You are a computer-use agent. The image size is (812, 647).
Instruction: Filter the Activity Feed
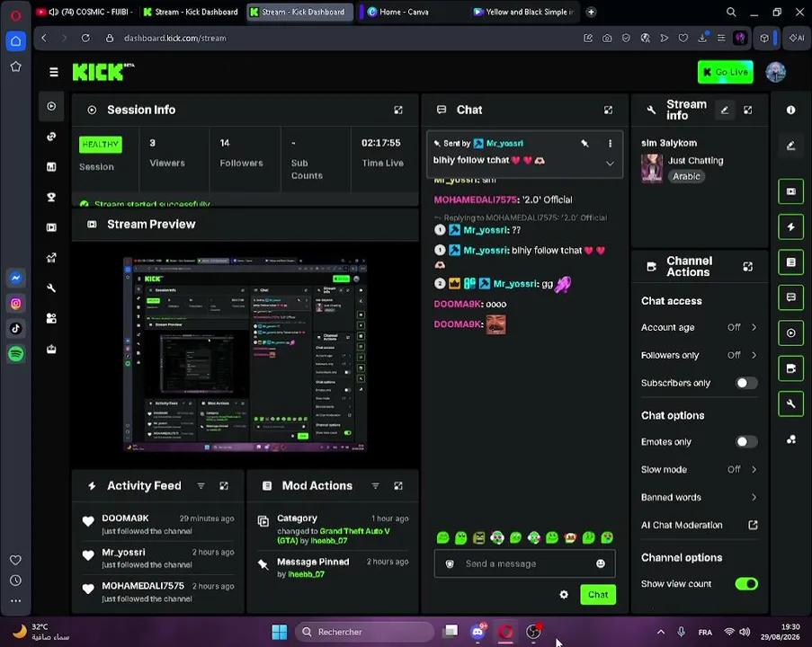(201, 485)
